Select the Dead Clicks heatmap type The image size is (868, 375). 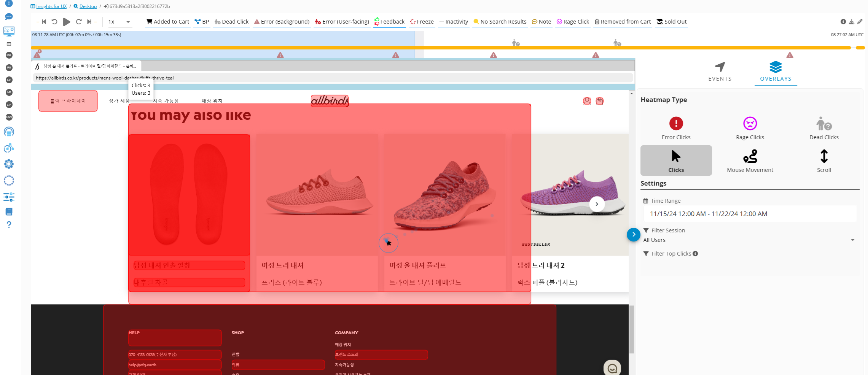click(x=824, y=128)
